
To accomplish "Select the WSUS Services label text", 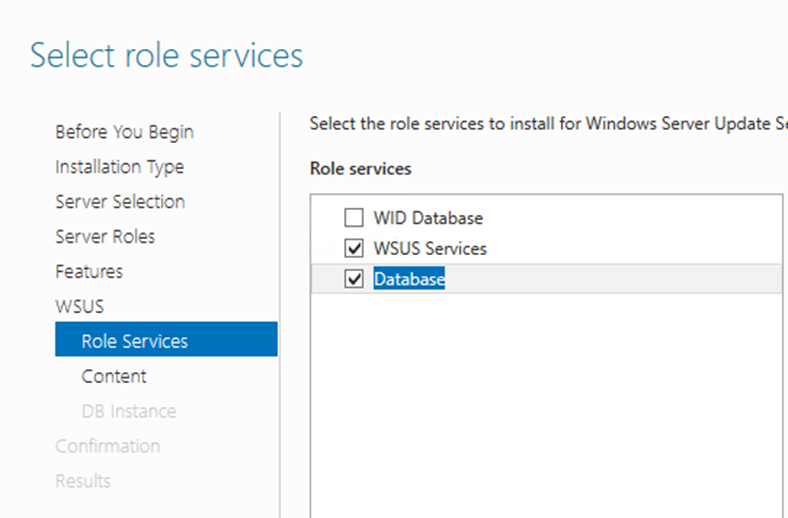I will tap(430, 248).
